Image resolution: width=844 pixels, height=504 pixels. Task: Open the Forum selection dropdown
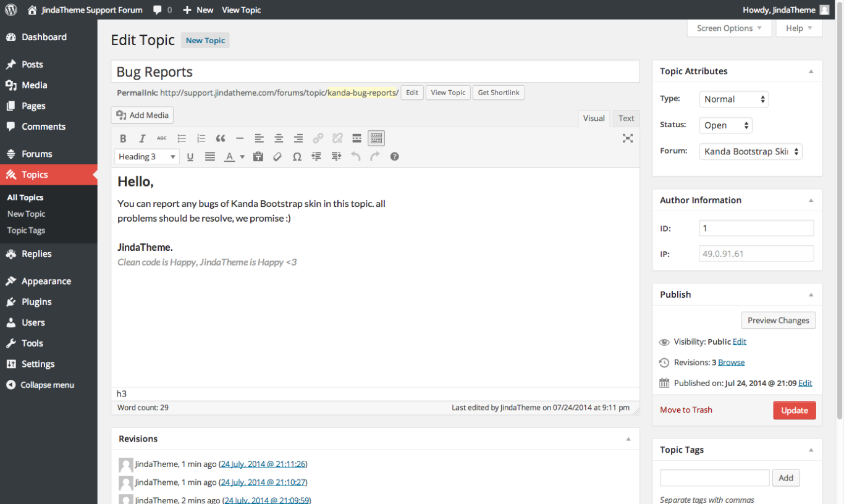click(x=751, y=151)
